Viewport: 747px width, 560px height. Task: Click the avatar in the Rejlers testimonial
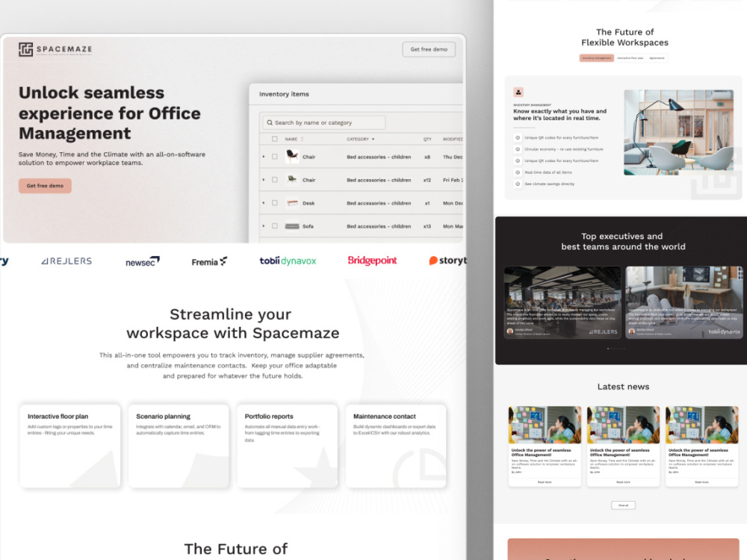510,331
